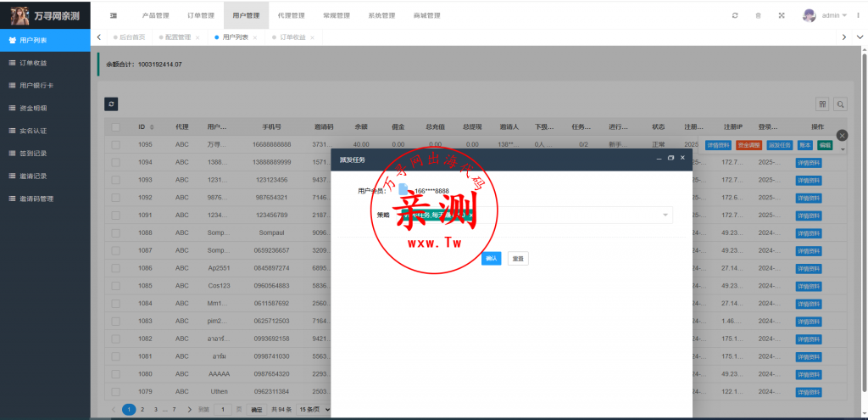Click the admin avatar picture
Viewport: 868px width, 420px height.
point(810,15)
